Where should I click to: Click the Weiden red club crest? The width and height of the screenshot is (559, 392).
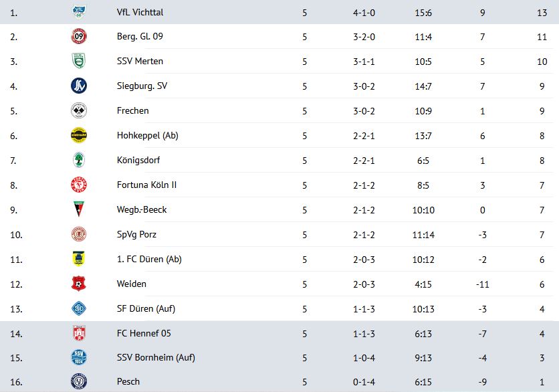point(79,284)
